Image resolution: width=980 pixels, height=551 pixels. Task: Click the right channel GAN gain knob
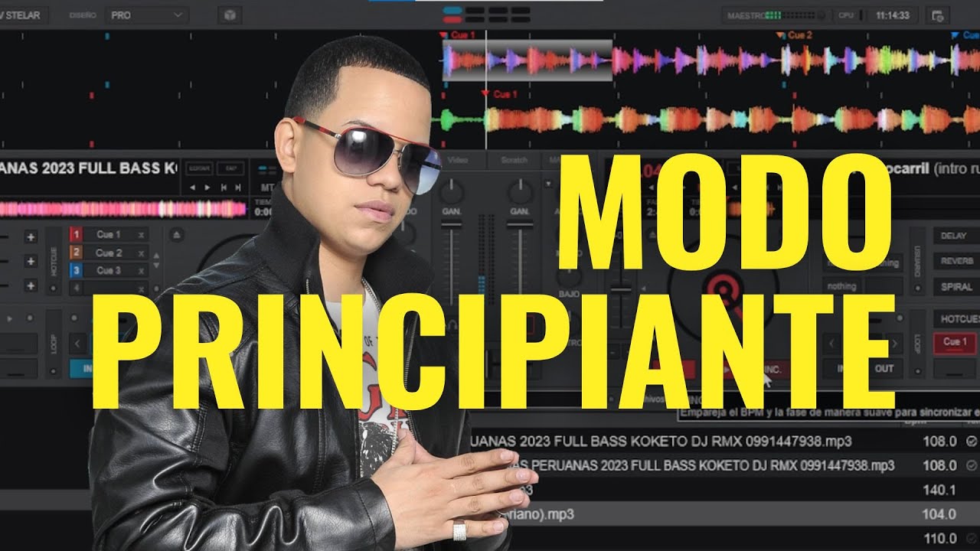pyautogui.click(x=521, y=191)
